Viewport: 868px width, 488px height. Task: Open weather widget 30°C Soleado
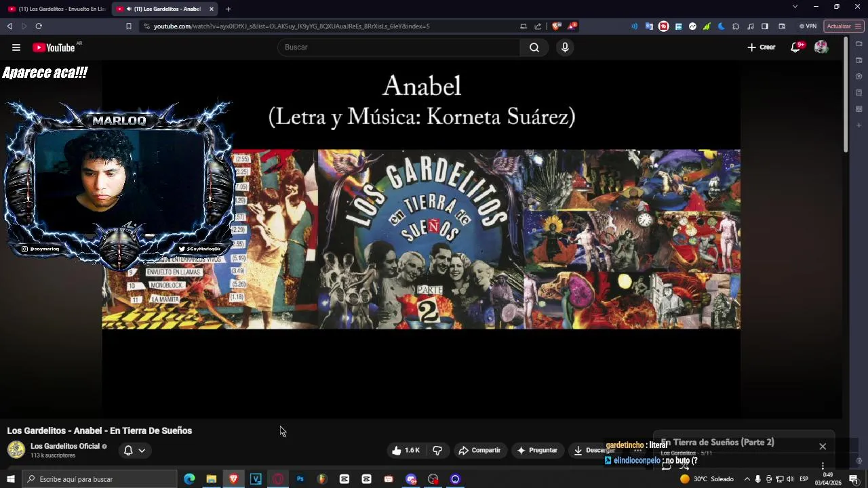[707, 479]
